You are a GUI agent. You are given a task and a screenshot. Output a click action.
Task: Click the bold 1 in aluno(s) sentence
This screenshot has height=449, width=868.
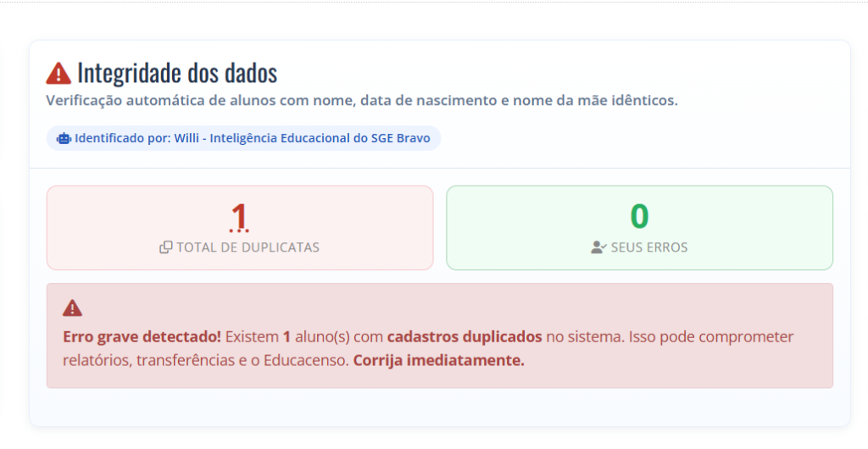point(287,337)
